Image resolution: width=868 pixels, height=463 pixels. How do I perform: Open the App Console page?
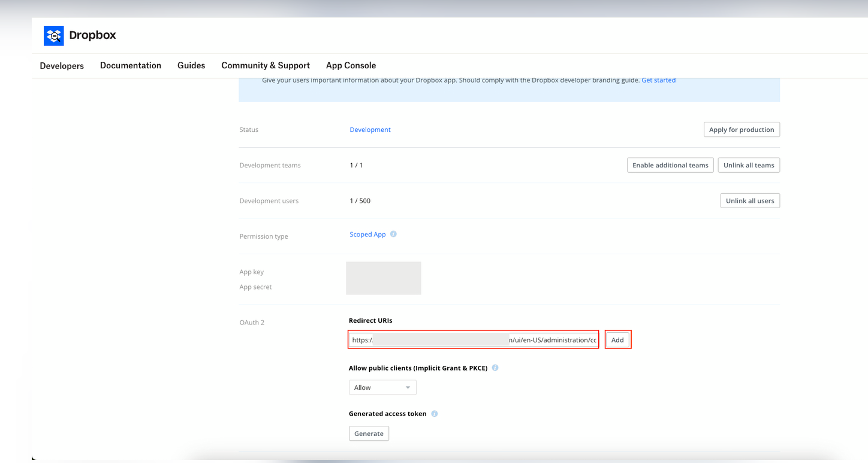tap(351, 66)
